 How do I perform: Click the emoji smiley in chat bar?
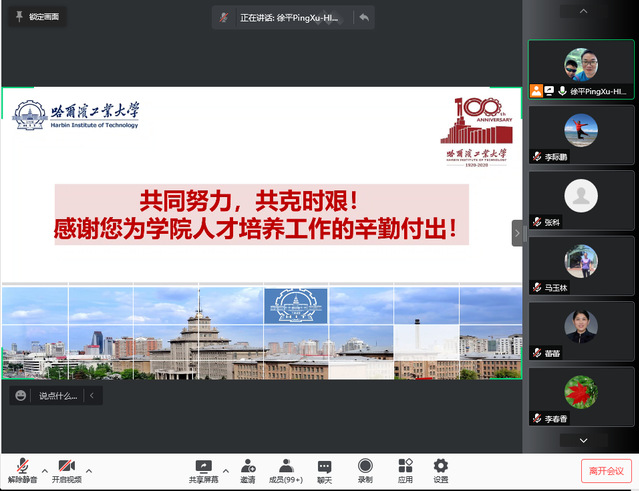(21, 396)
